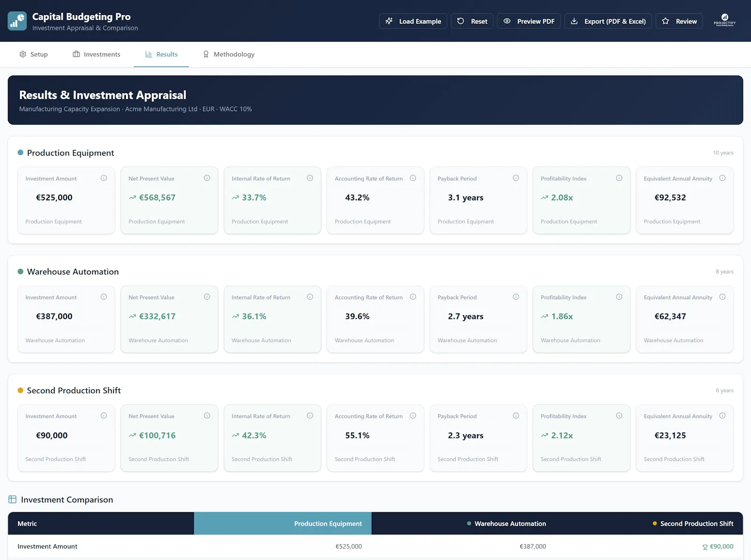Click info icon on Production Equipment Accounting Rate of Return

point(413,178)
